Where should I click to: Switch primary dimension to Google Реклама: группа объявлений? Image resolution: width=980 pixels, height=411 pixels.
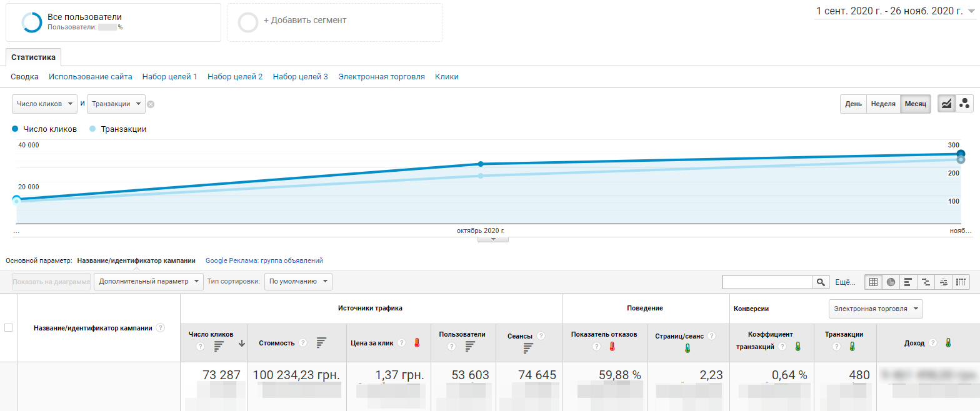[264, 260]
